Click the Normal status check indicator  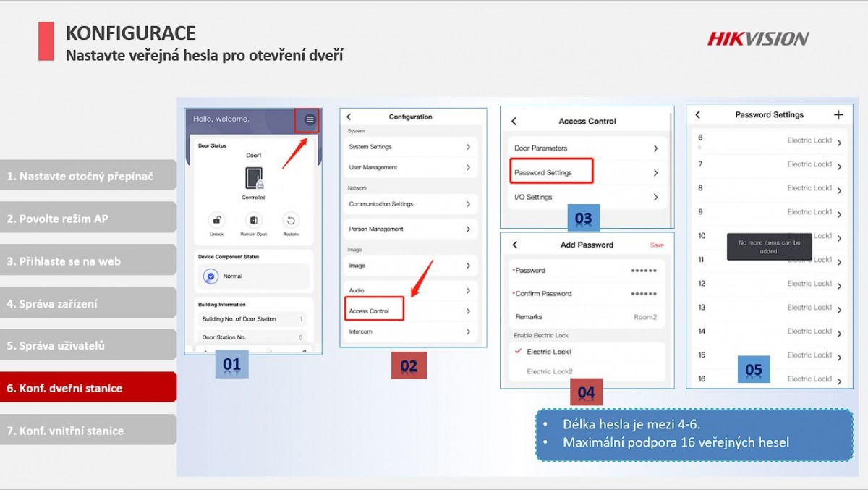(x=210, y=276)
